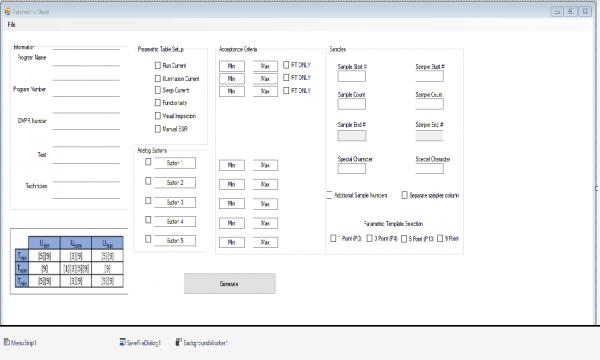Tick the checkbox beside Button 2
Image resolution: width=600 pixels, height=360 pixels.
pyautogui.click(x=148, y=181)
